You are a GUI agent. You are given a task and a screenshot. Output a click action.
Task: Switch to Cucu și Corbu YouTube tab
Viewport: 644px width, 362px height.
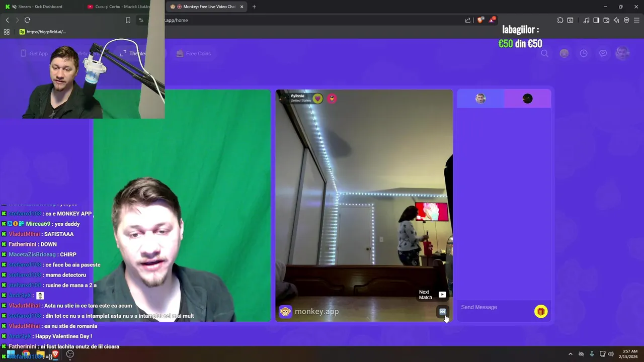(x=118, y=7)
